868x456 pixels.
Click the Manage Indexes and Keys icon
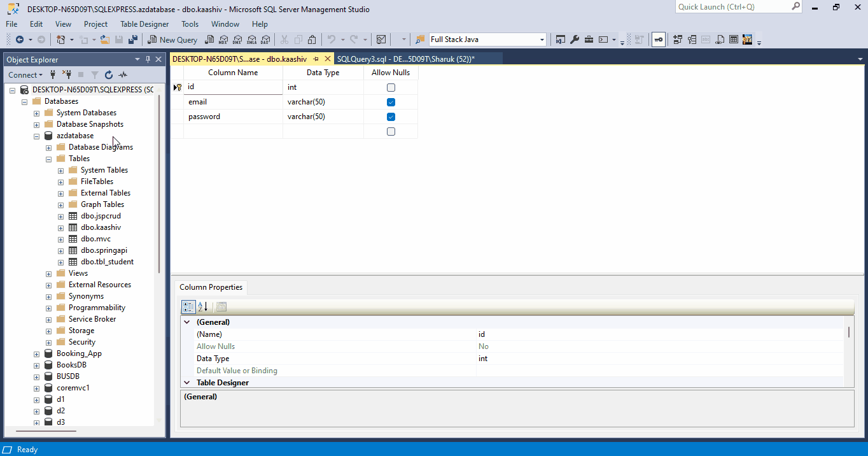pos(692,39)
